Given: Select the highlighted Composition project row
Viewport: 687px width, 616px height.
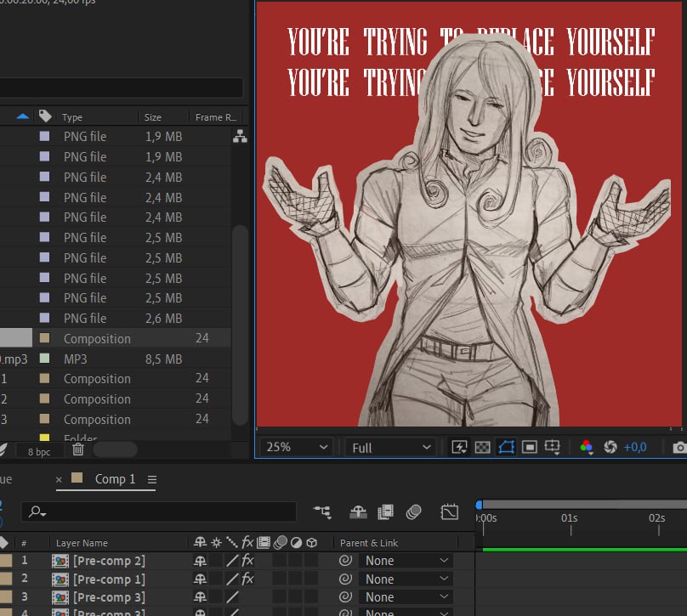Looking at the screenshot, I should click(116, 338).
